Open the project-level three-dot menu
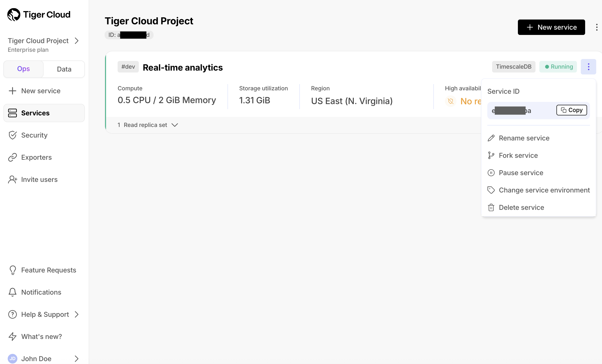 pos(597,27)
